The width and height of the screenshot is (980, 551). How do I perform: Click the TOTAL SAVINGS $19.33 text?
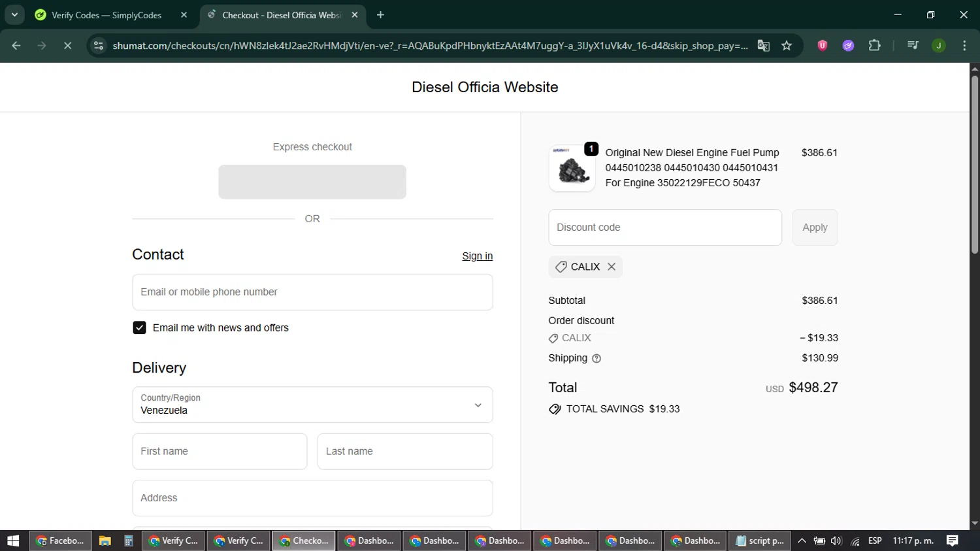coord(623,409)
